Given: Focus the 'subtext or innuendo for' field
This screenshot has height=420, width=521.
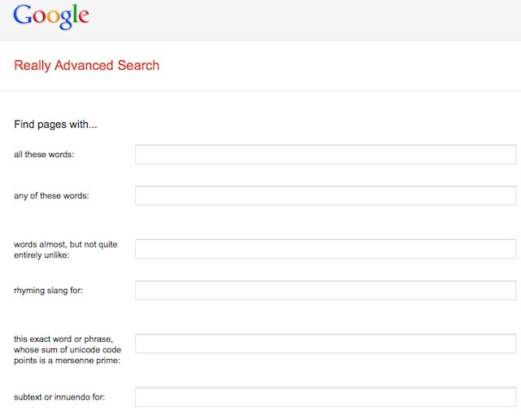Looking at the screenshot, I should point(325,396).
